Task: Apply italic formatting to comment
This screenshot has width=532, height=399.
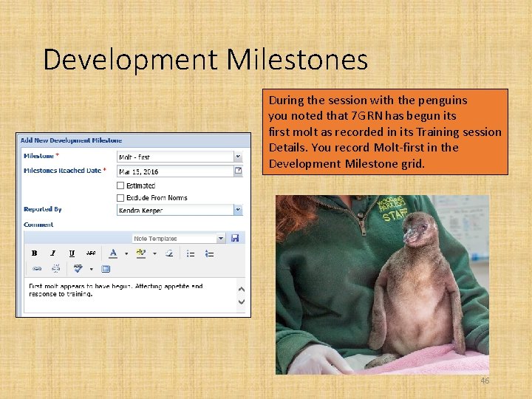Action: coord(53,253)
